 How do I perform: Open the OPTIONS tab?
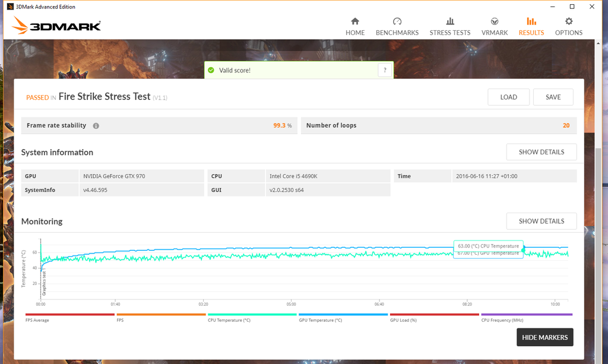[568, 27]
